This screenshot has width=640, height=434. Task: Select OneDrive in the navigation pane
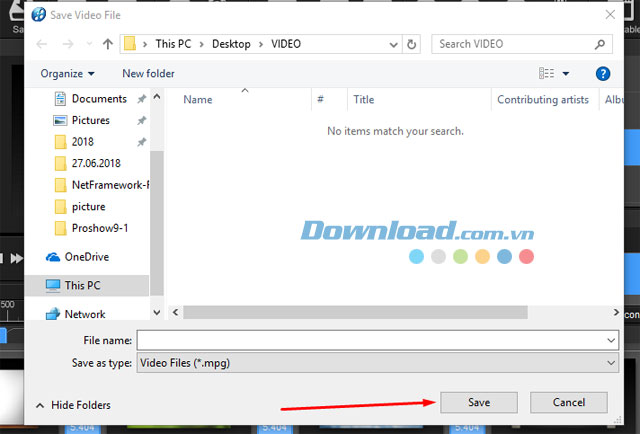(77, 257)
